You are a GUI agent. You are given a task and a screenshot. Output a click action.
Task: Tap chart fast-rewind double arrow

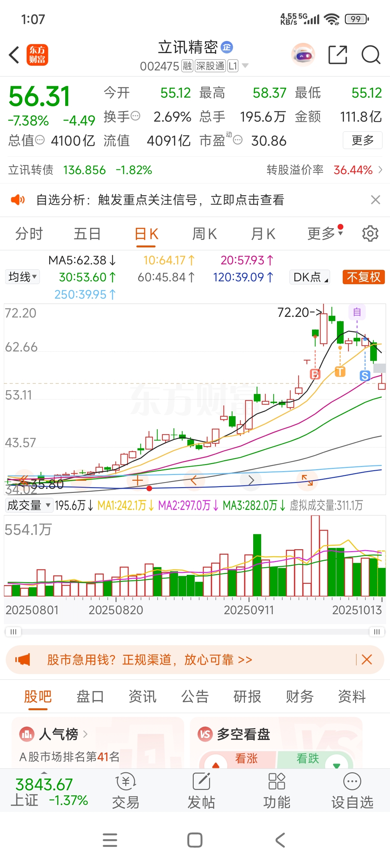24,480
